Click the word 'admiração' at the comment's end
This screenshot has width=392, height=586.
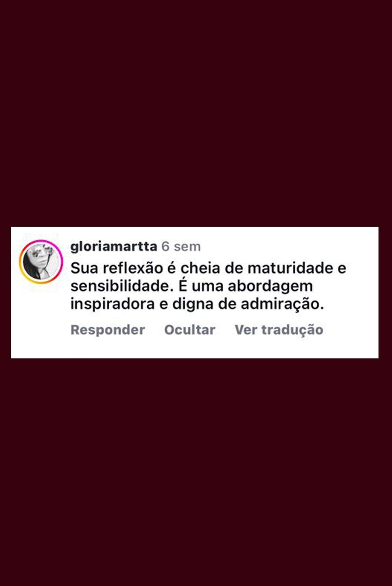pos(282,304)
